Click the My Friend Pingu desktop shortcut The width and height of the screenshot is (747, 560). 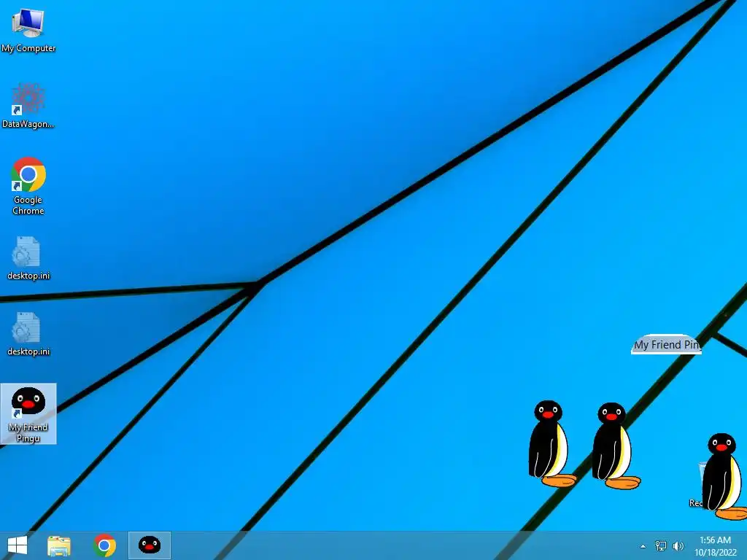(x=28, y=414)
